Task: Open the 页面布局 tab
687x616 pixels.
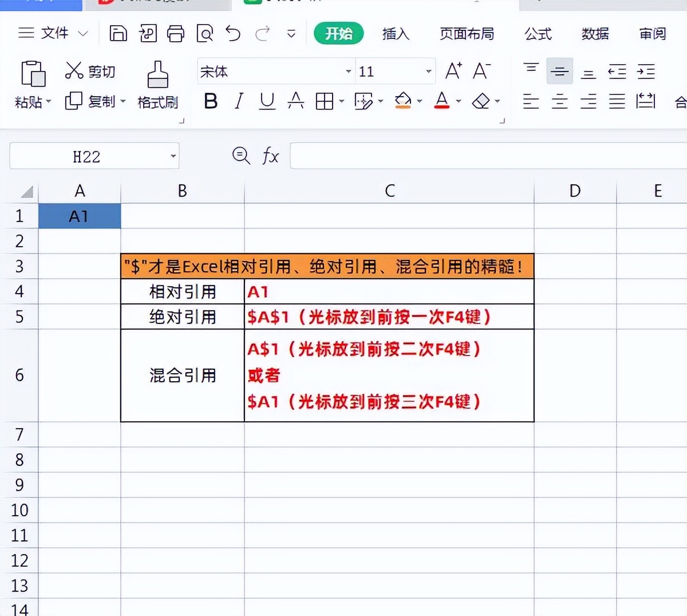Action: 467,34
